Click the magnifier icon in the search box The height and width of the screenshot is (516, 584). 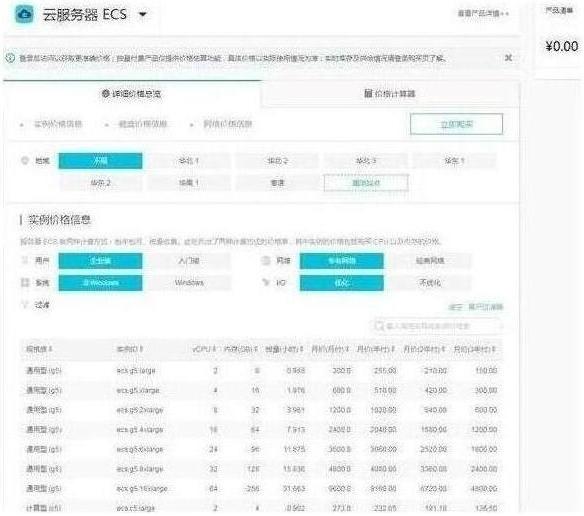tap(379, 326)
